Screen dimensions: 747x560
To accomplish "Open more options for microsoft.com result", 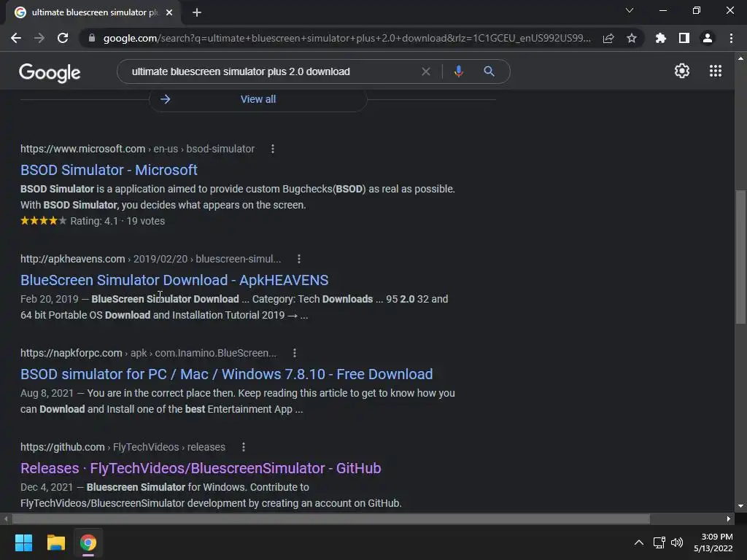I will [x=273, y=149].
